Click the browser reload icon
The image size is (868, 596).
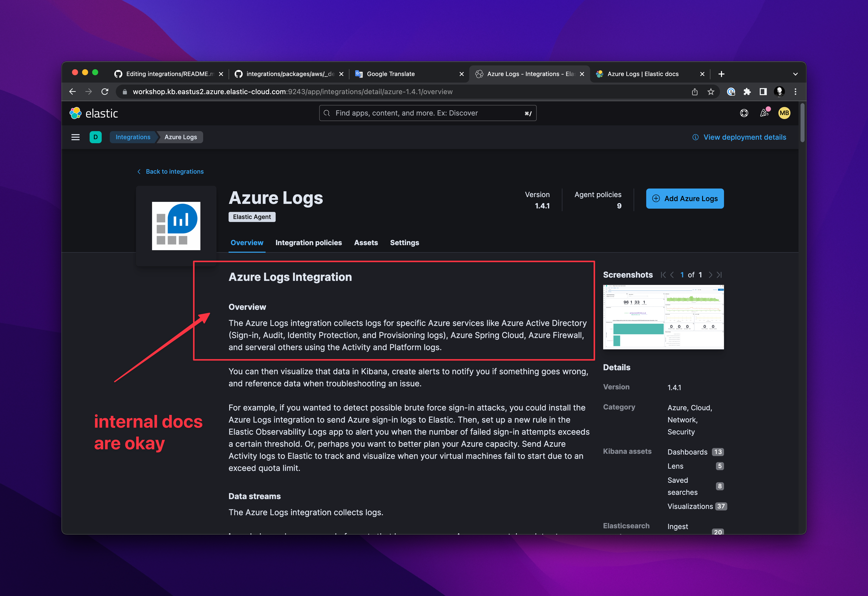tap(105, 92)
